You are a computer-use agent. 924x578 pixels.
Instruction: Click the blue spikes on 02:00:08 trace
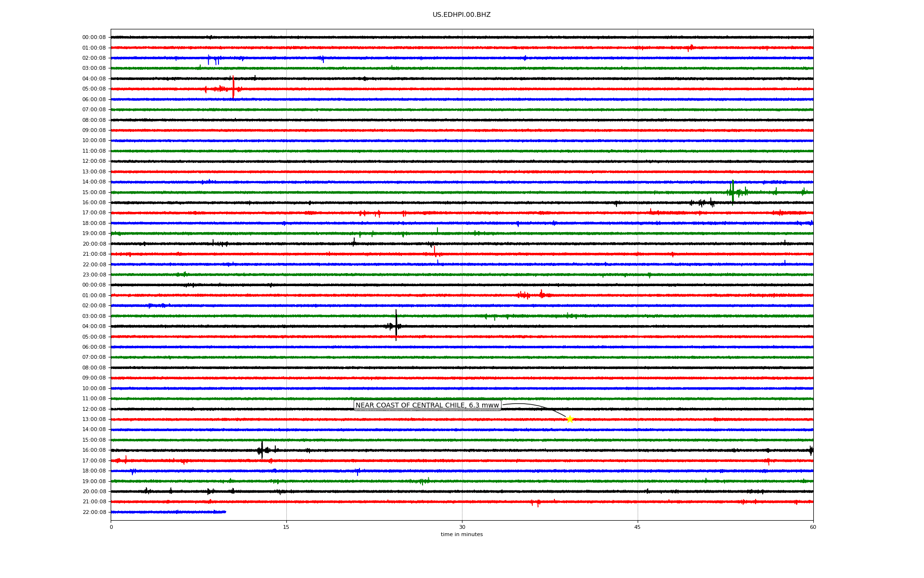(214, 59)
